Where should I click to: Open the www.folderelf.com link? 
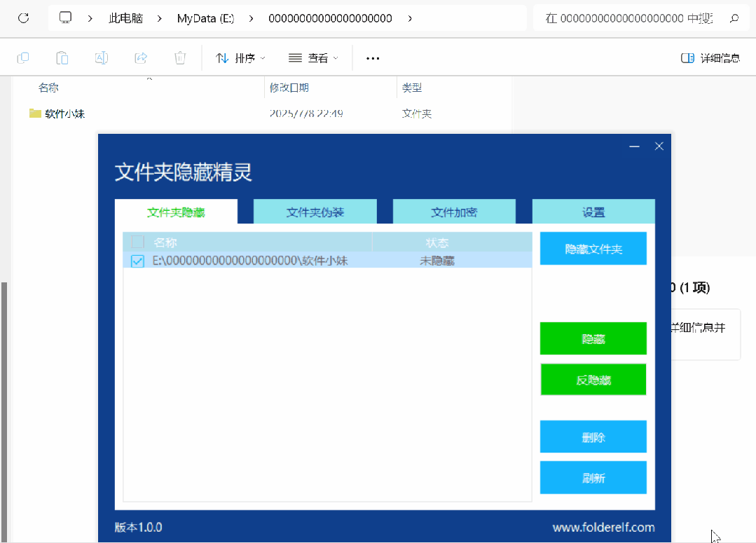604,527
